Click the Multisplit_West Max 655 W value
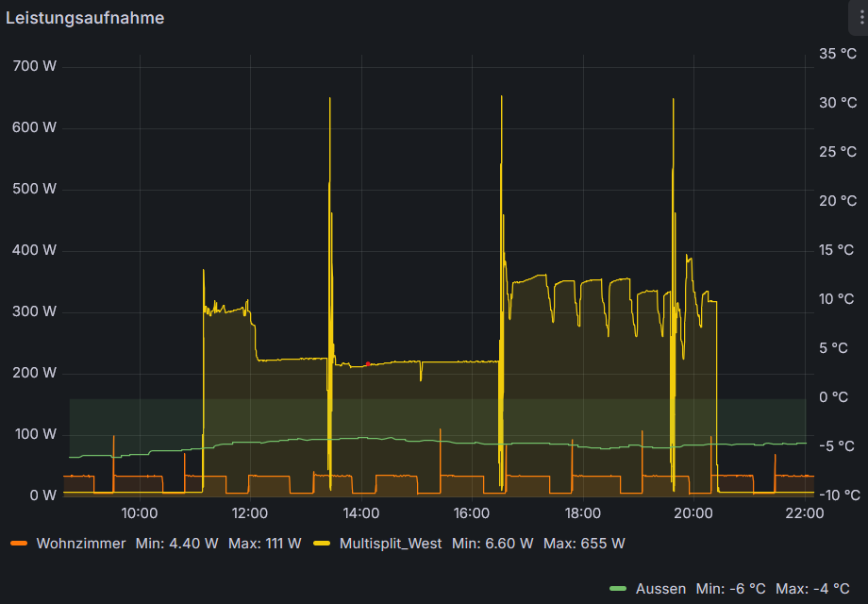The image size is (868, 604). pyautogui.click(x=584, y=544)
